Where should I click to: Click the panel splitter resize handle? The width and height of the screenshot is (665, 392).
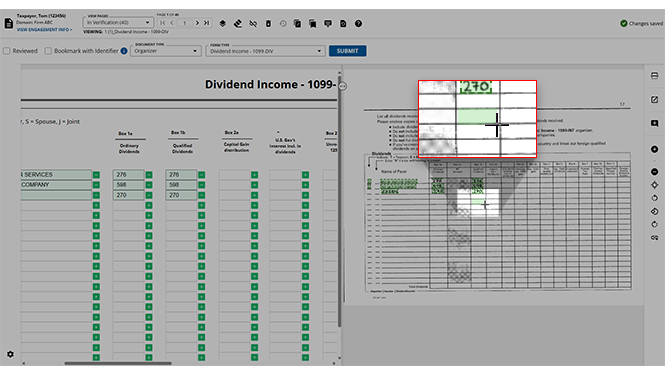tap(343, 86)
